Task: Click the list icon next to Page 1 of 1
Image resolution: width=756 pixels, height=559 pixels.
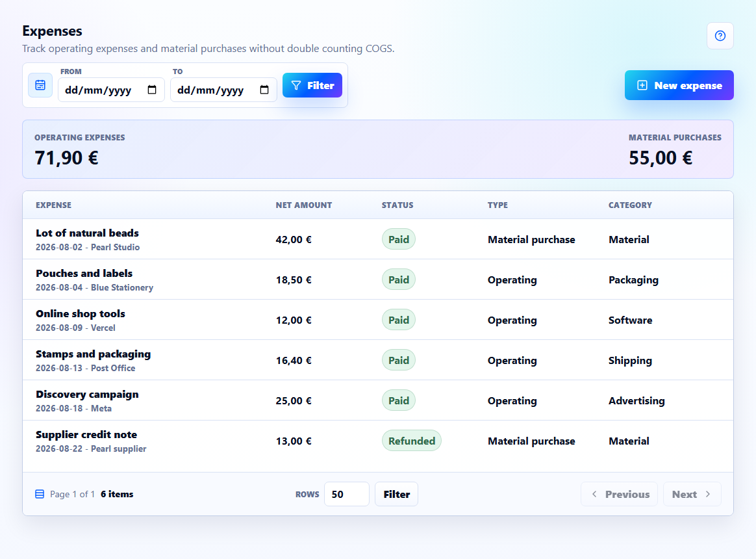Action: pos(40,494)
